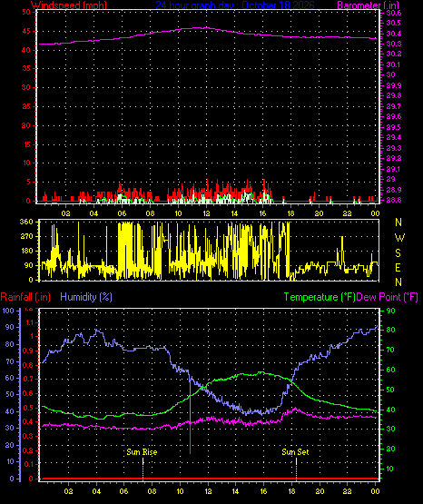The width and height of the screenshot is (423, 504).
Task: Click the Dew Point (°F) legend label
Action: point(388,297)
